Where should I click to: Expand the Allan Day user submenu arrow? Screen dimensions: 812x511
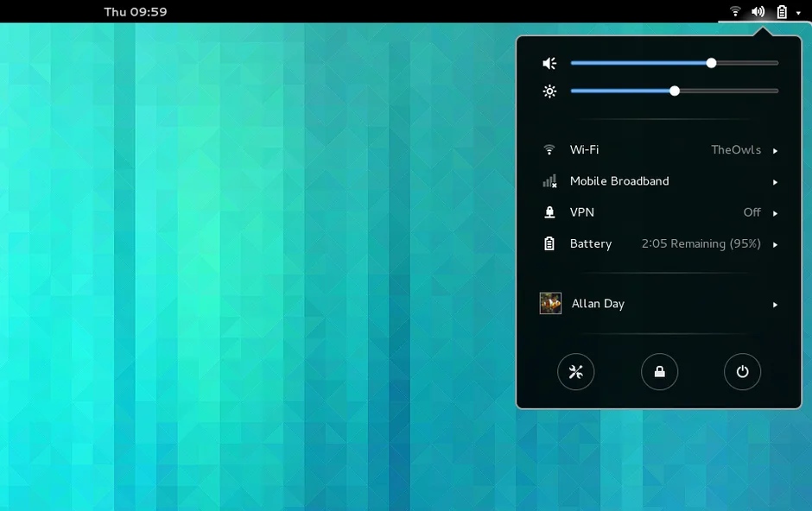[x=775, y=305]
